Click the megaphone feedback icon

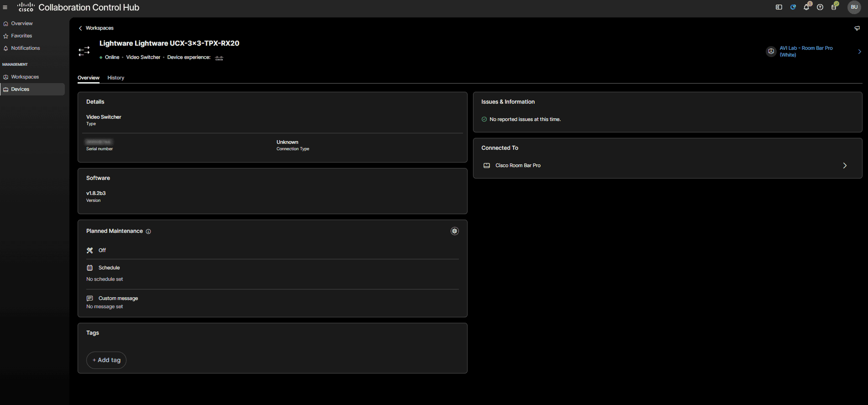pyautogui.click(x=857, y=28)
